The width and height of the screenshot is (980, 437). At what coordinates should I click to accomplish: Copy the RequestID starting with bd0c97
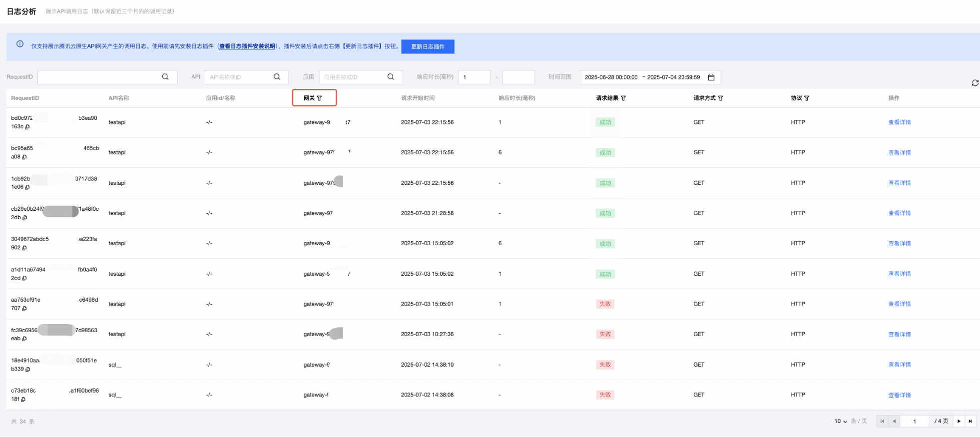(27, 127)
